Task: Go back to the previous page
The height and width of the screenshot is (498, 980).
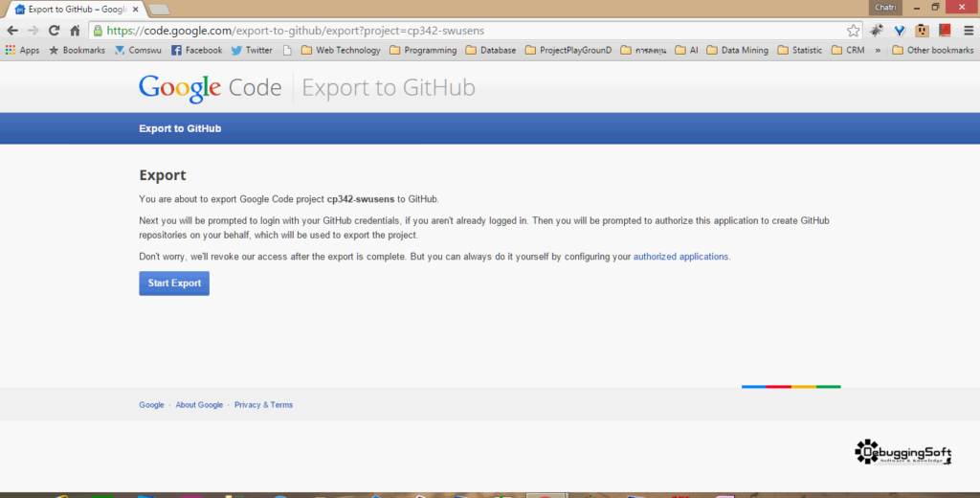Action: click(x=12, y=31)
